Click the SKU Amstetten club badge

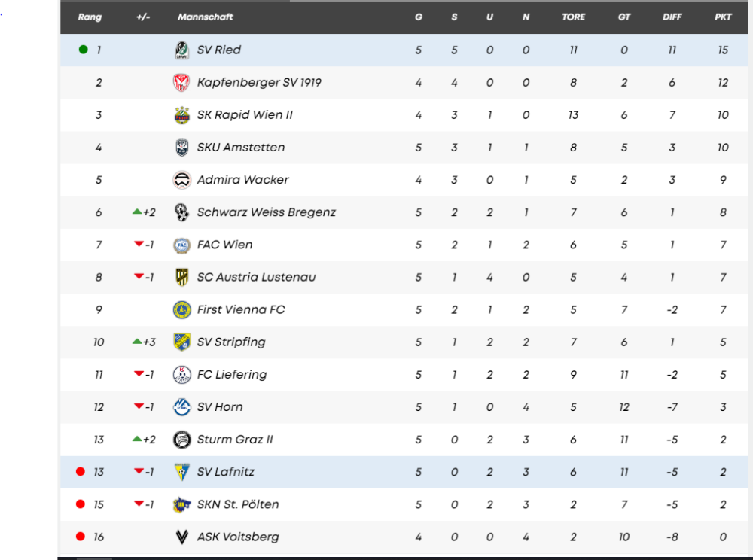coord(181,148)
